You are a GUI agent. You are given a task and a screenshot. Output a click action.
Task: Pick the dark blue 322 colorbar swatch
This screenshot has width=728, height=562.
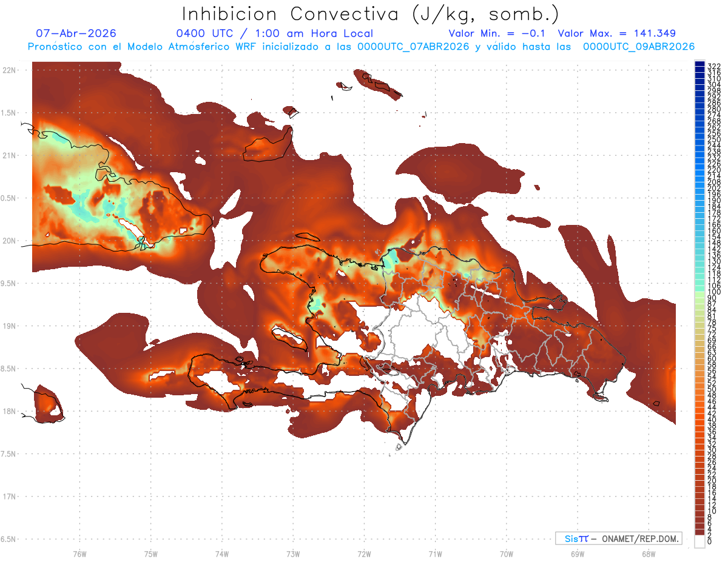tap(699, 65)
